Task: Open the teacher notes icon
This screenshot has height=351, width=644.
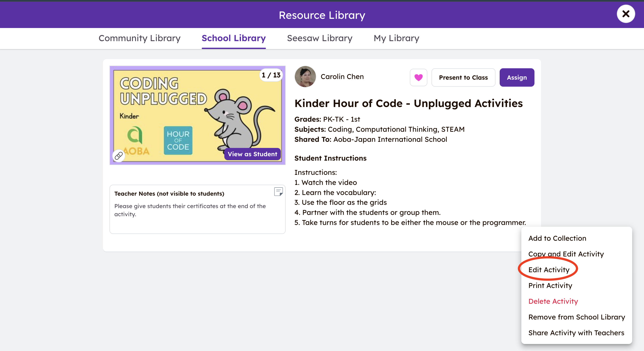Action: (x=278, y=192)
